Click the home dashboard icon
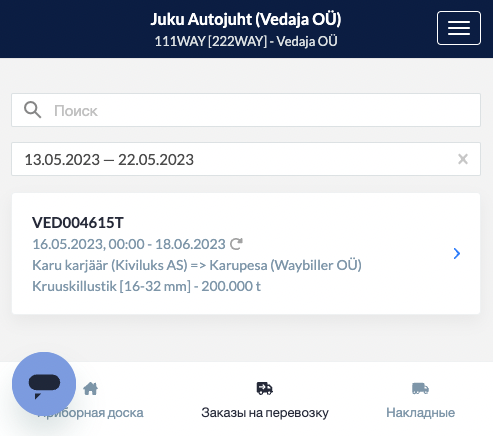This screenshot has width=493, height=436. coord(90,389)
